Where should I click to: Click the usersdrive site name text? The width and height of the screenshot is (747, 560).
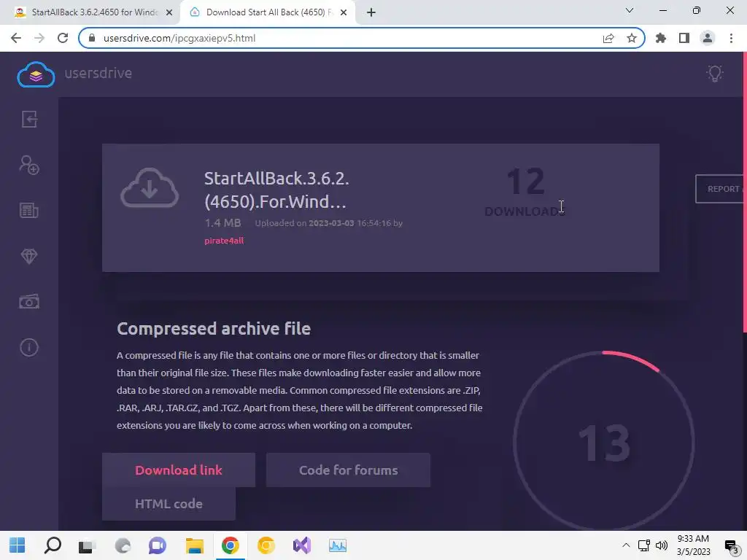(98, 73)
